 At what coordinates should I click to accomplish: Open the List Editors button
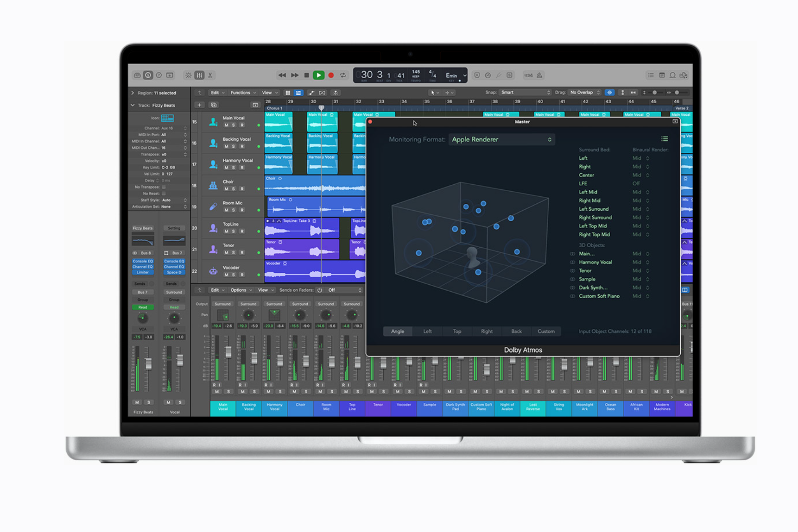click(x=651, y=75)
